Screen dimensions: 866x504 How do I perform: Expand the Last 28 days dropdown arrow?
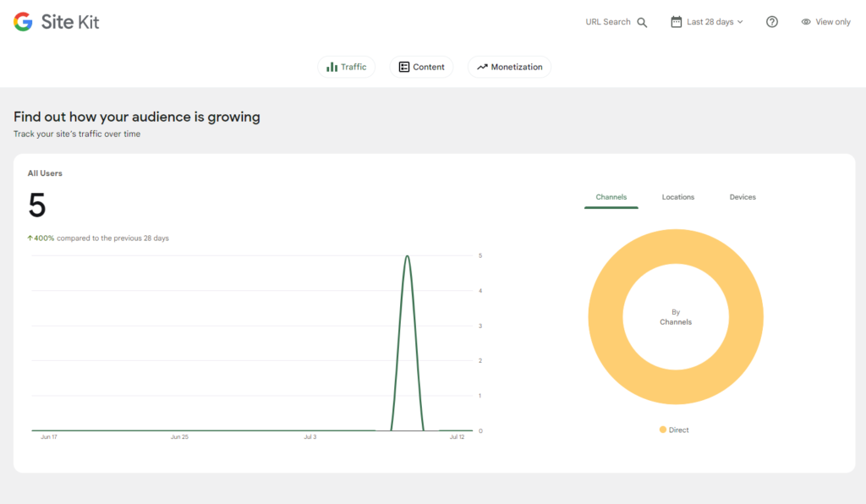pos(740,22)
